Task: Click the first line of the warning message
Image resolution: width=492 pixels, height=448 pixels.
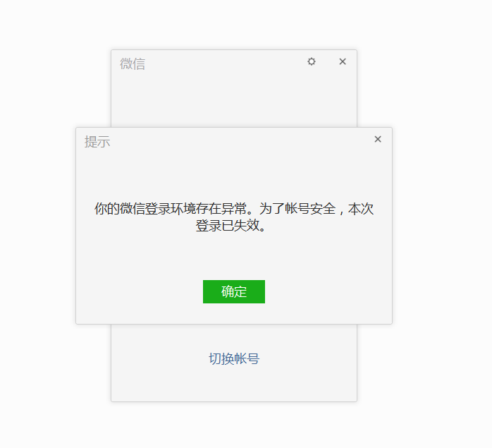Action: 234,209
